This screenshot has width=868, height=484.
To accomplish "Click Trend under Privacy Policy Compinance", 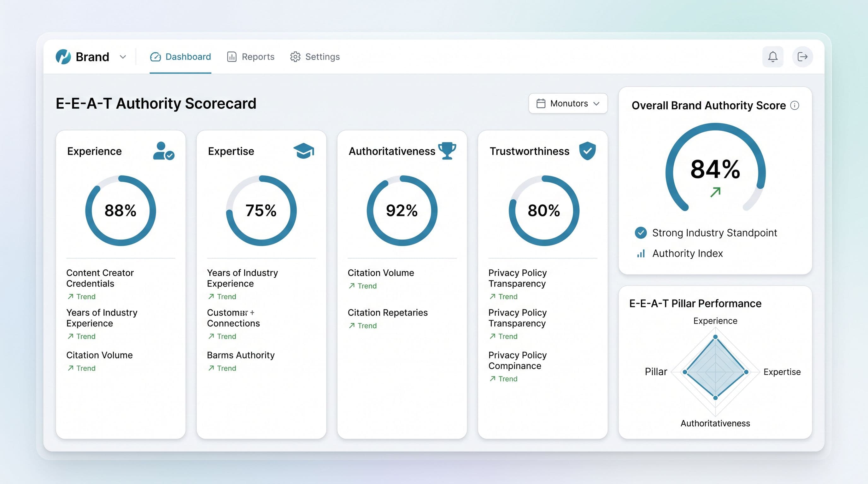I will (x=503, y=379).
